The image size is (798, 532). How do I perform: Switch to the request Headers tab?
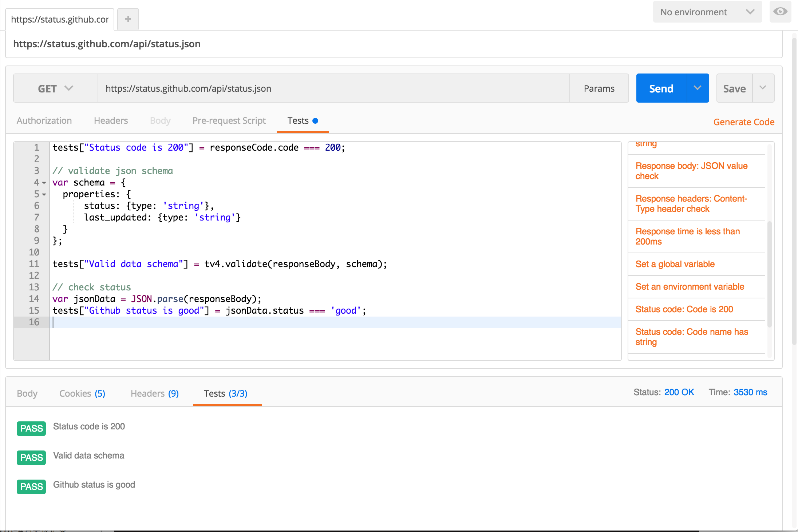[111, 121]
